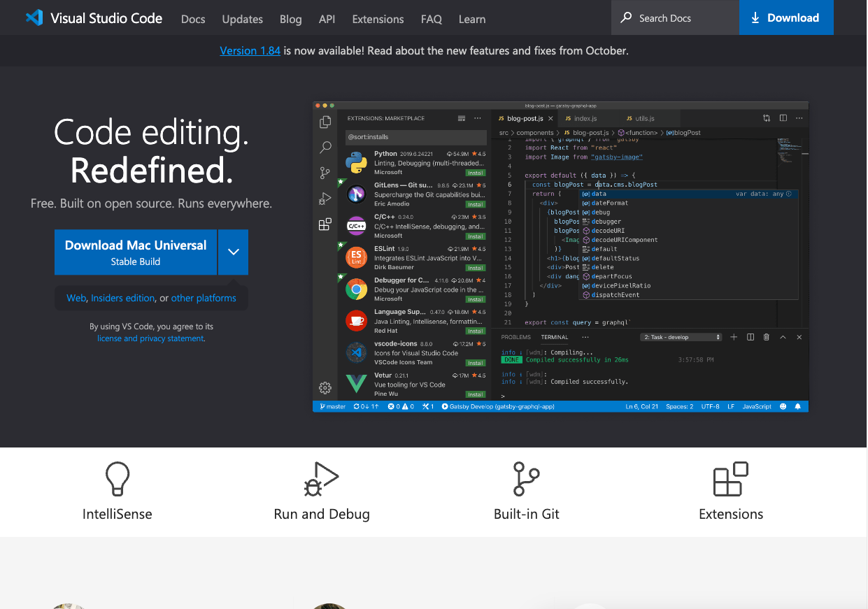Click 'Ln 6, Col 21' in status bar
868x609 pixels.
[642, 406]
